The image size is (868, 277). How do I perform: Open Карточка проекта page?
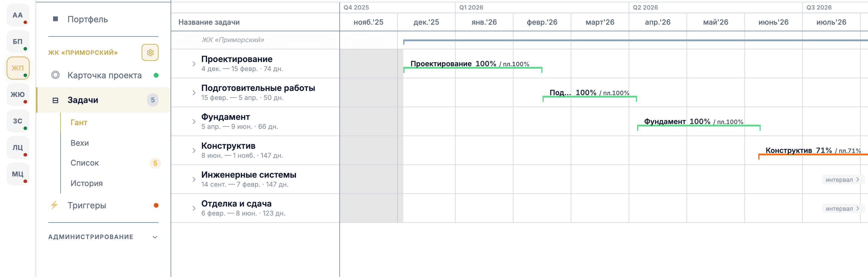[105, 75]
